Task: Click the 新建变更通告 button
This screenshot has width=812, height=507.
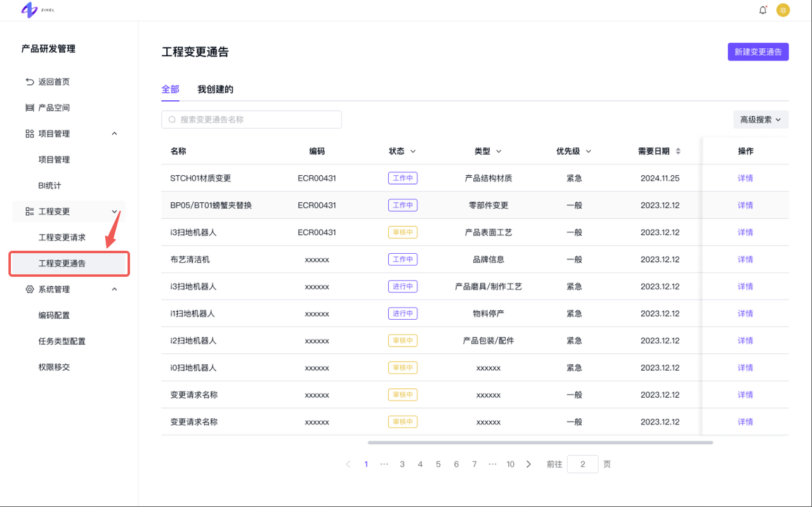Action: 758,52
